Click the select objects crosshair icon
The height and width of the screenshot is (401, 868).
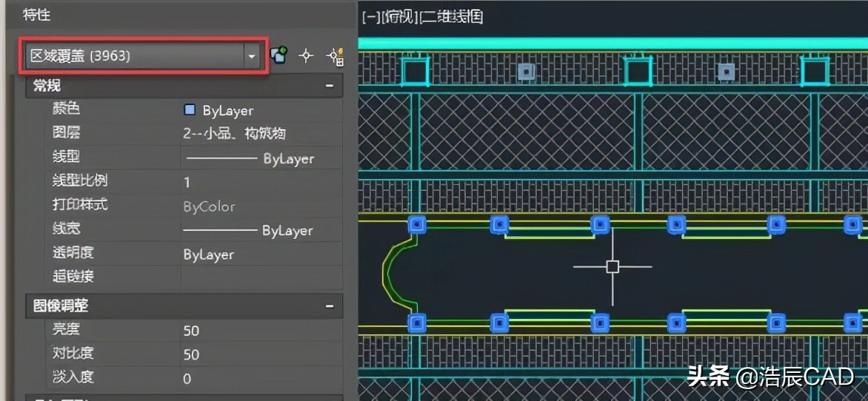(x=306, y=56)
